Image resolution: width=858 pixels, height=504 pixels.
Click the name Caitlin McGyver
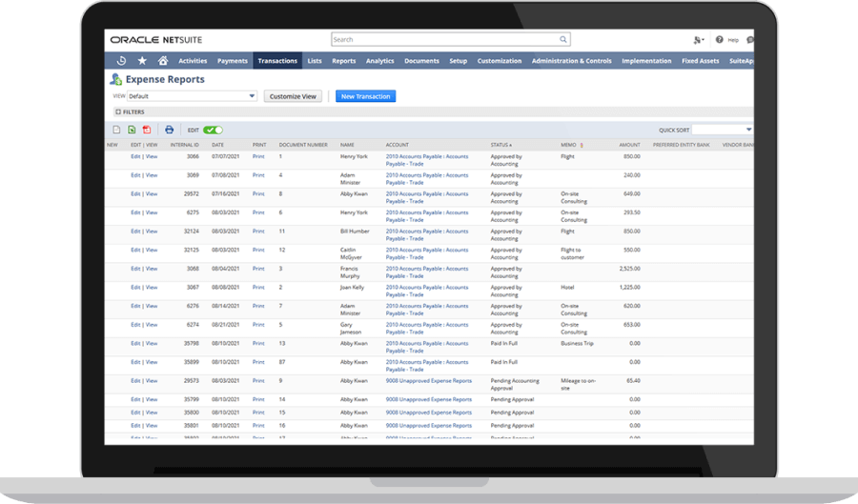(352, 253)
